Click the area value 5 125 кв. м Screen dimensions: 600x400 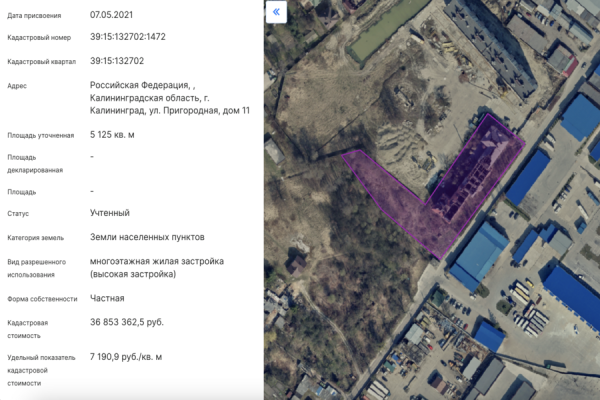(112, 134)
